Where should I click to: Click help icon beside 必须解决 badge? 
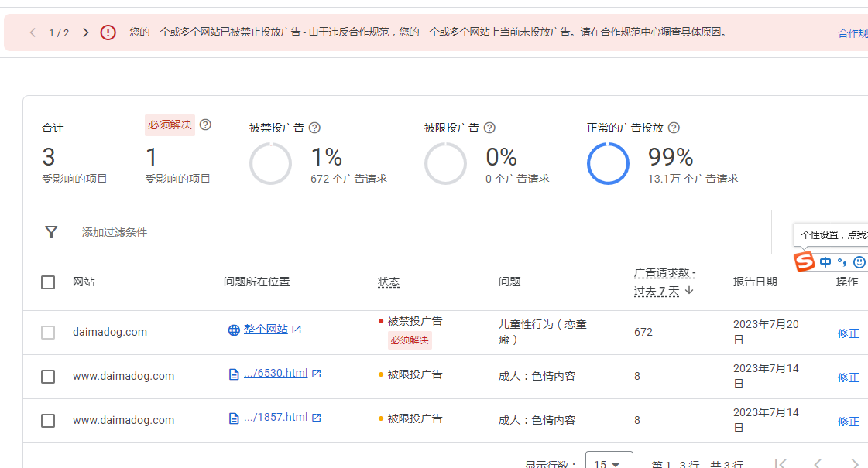205,125
